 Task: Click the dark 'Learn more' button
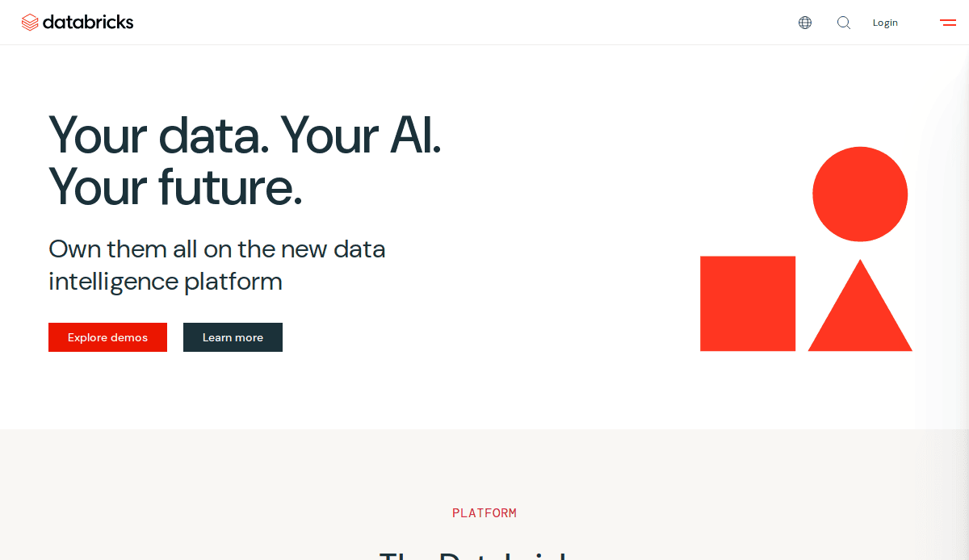tap(233, 337)
